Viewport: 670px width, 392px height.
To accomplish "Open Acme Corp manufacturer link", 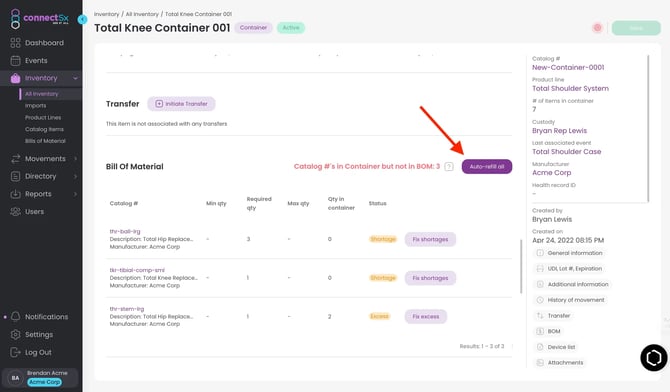I will (x=551, y=173).
